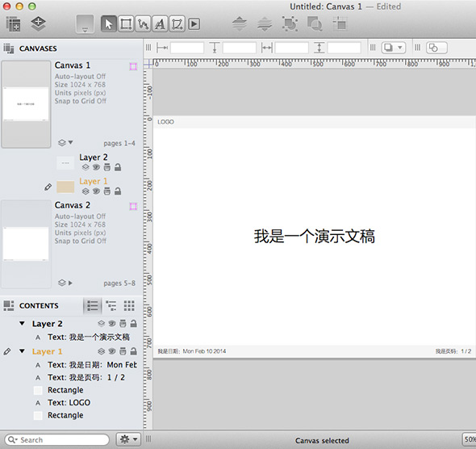Image resolution: width=476 pixels, height=449 pixels.
Task: Switch Contents to grid view
Action: [129, 305]
